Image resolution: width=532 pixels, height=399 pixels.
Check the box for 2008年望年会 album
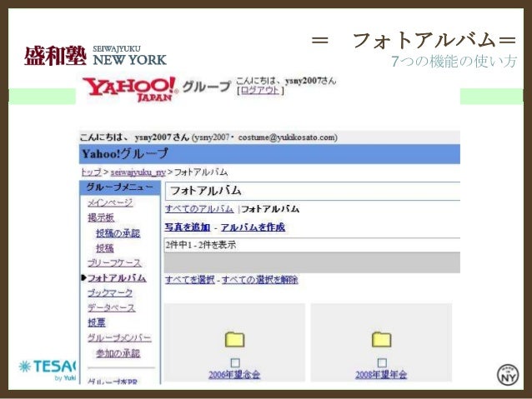(382, 363)
